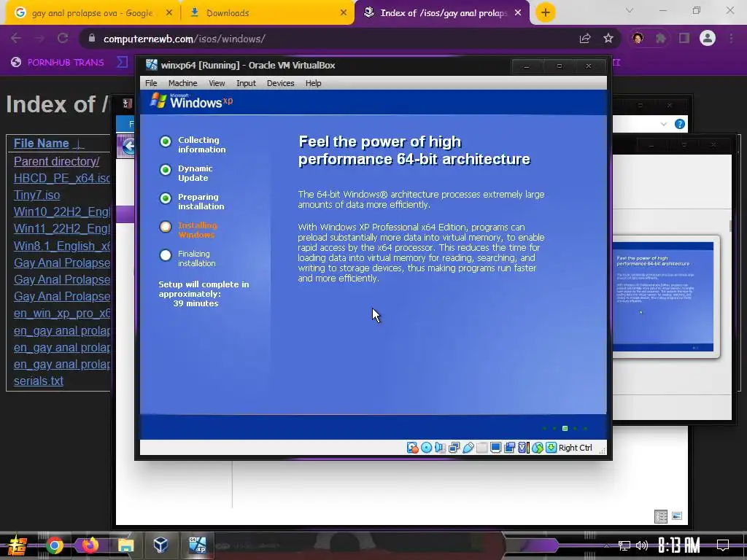Image resolution: width=747 pixels, height=560 pixels.
Task: Open the Parent directory link
Action: click(56, 161)
